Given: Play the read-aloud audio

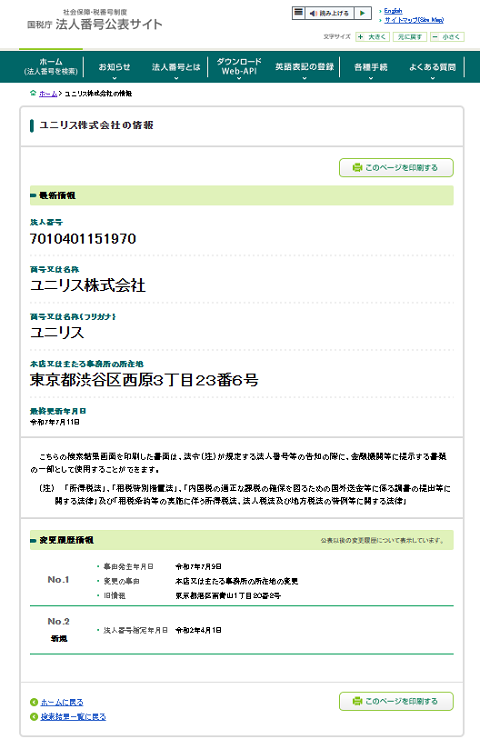Looking at the screenshot, I should 363,13.
